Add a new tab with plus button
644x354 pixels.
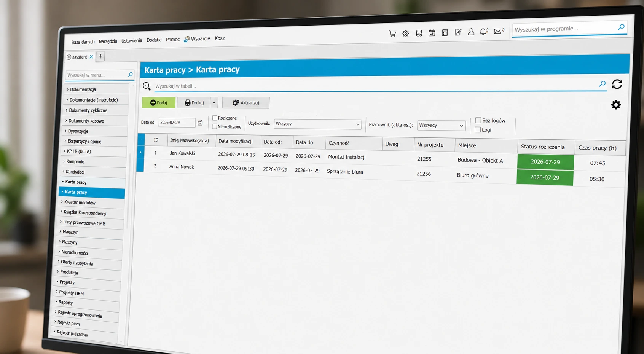point(100,56)
